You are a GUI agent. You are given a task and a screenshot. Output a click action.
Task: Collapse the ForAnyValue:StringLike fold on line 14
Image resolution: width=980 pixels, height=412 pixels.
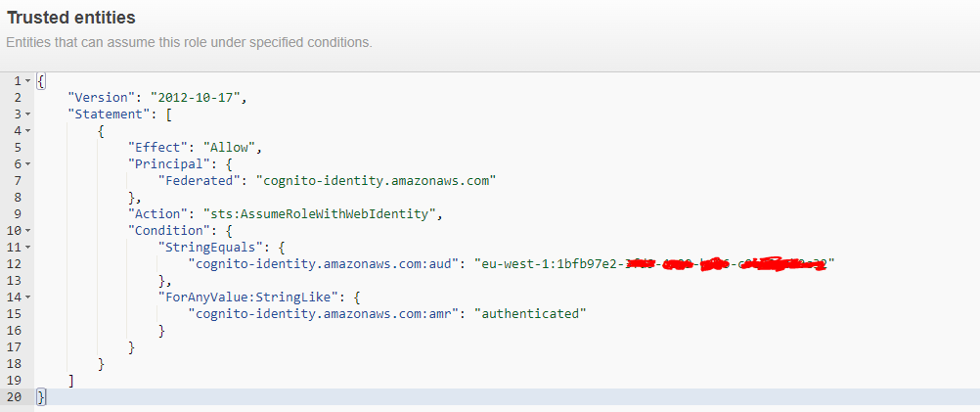pyautogui.click(x=27, y=298)
